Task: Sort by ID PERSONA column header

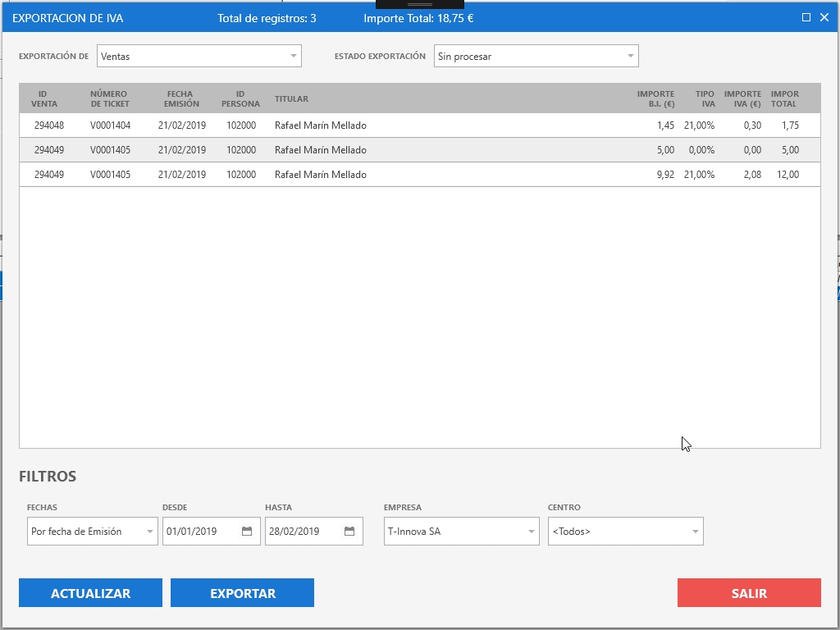Action: [240, 98]
